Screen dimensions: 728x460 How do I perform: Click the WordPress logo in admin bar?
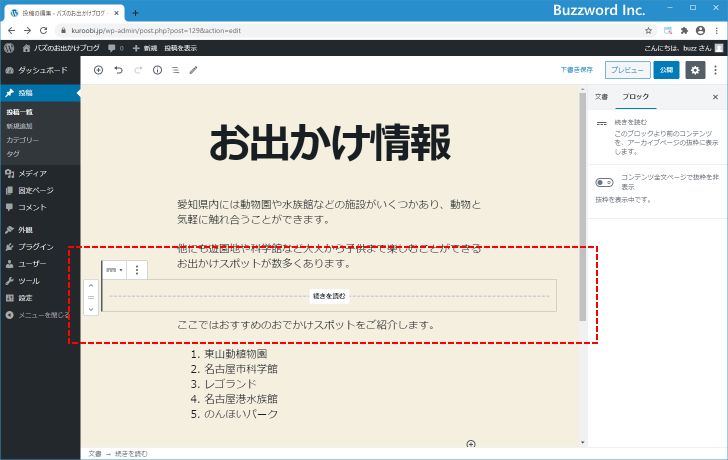9,48
